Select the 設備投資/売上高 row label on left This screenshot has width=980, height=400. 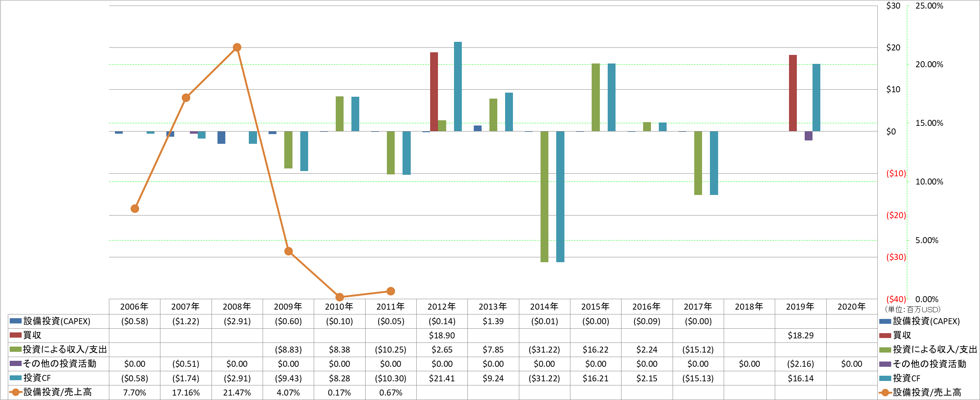point(57,393)
